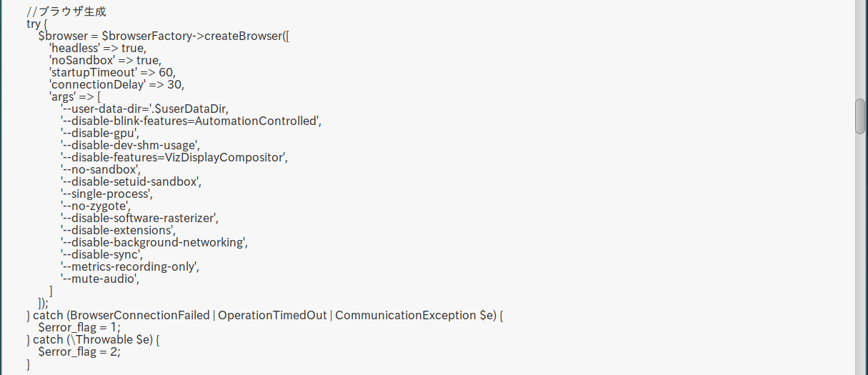Click the 'noSandbox' => true line
This screenshot has height=375, width=868.
[105, 60]
